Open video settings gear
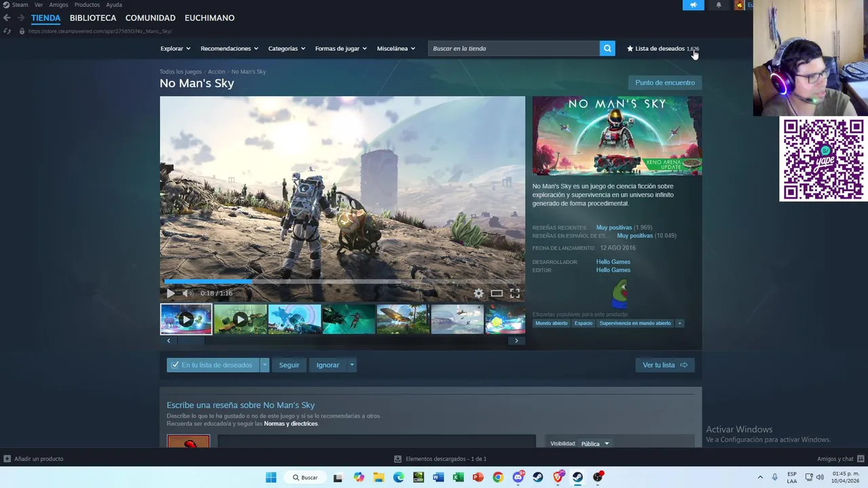The height and width of the screenshot is (488, 868). coord(479,293)
